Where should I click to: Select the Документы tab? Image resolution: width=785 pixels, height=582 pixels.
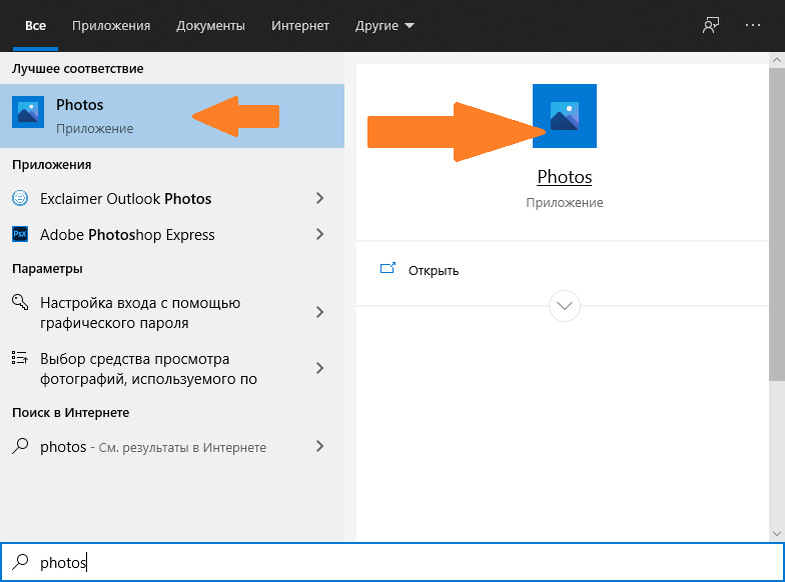click(x=211, y=26)
